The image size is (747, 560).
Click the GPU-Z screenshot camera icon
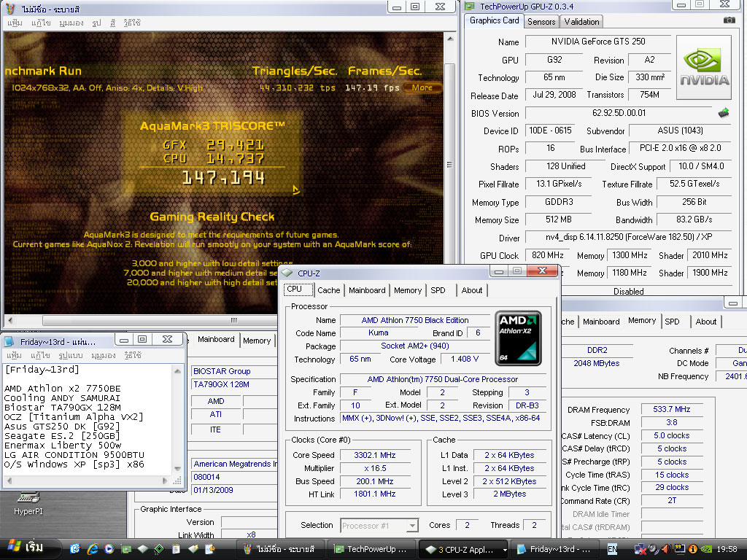(729, 20)
